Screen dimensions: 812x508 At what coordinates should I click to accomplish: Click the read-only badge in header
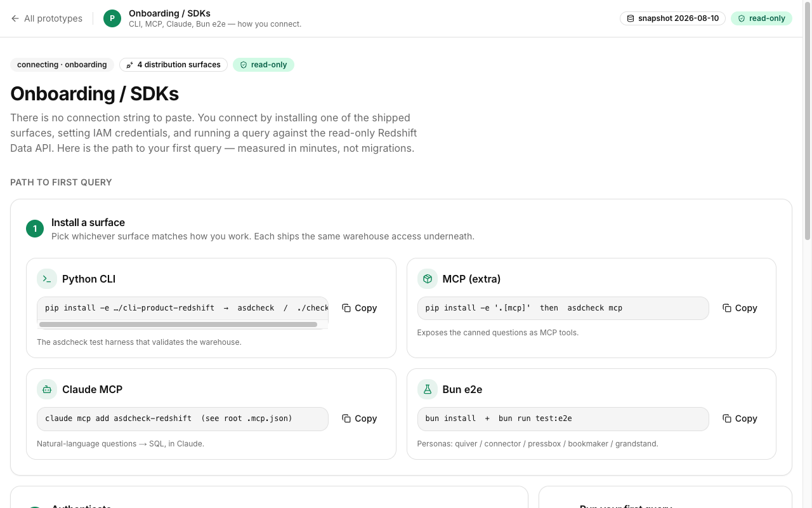click(761, 18)
